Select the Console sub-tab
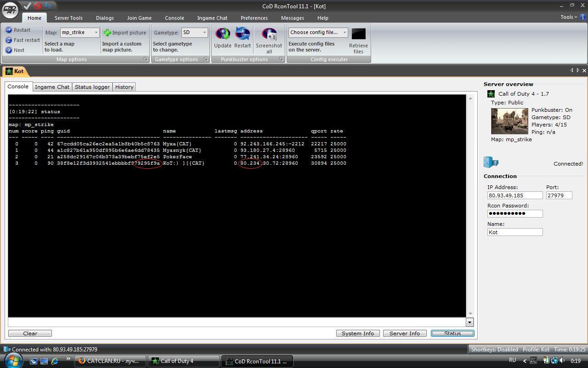This screenshot has height=368, width=588. [x=18, y=86]
